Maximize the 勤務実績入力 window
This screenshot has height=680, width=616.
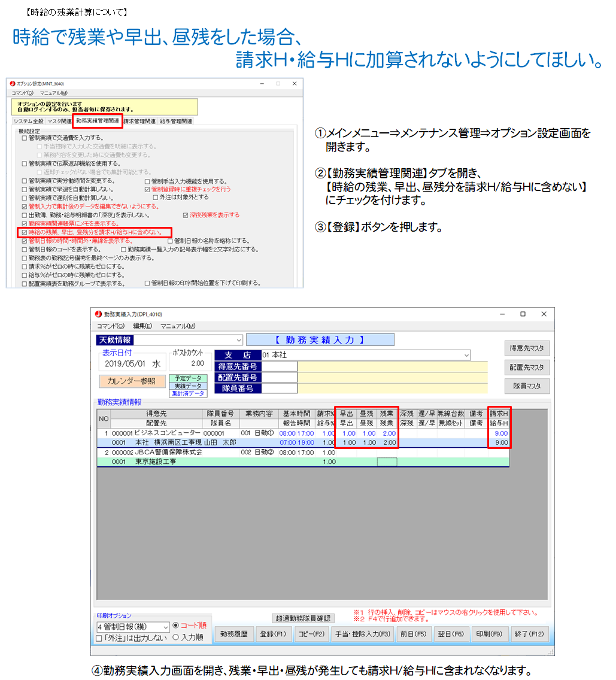[x=523, y=314]
